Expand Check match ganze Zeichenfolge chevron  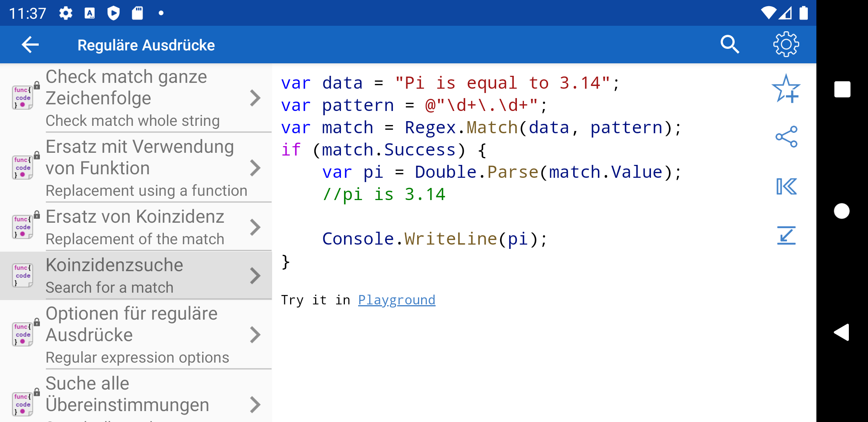pos(255,98)
